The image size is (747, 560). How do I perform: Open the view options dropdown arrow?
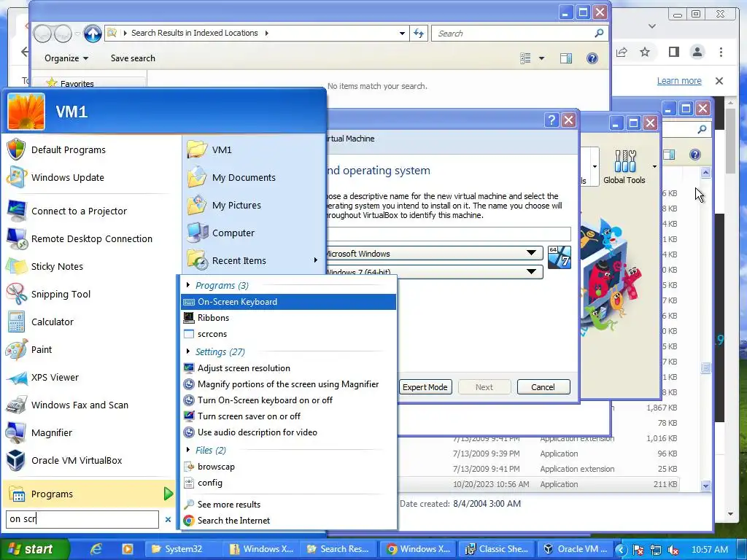[541, 58]
